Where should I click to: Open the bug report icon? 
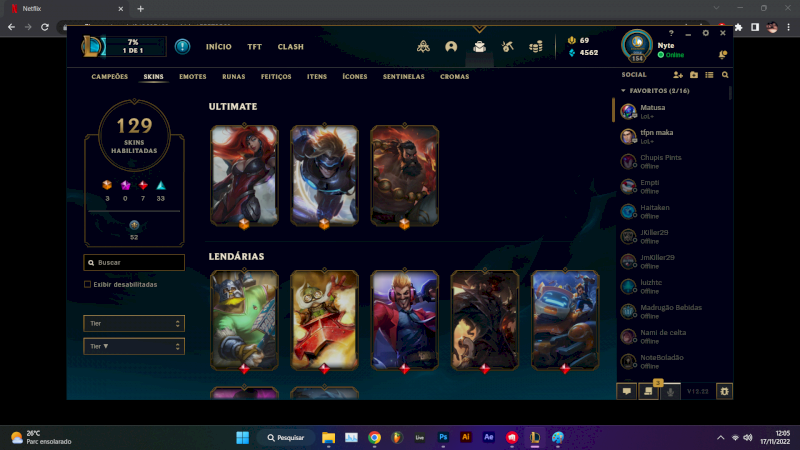coord(724,391)
